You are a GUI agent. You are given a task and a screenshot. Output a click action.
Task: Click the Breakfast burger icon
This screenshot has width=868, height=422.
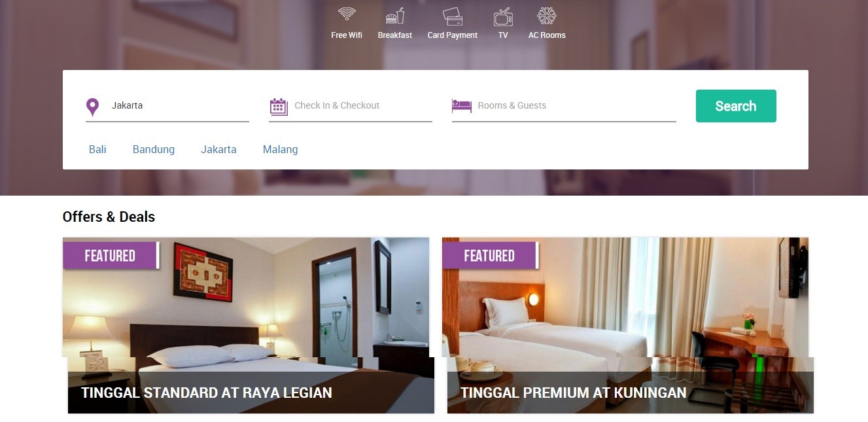tap(394, 16)
